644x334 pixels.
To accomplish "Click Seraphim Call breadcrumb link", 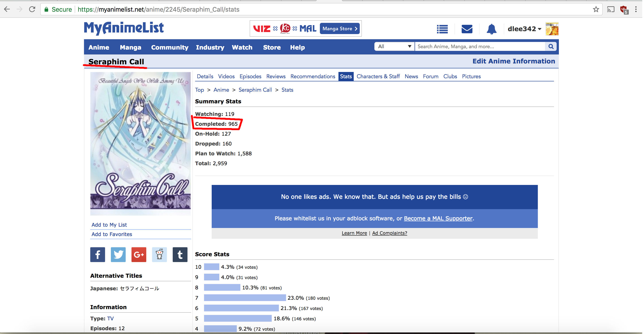I will (256, 90).
